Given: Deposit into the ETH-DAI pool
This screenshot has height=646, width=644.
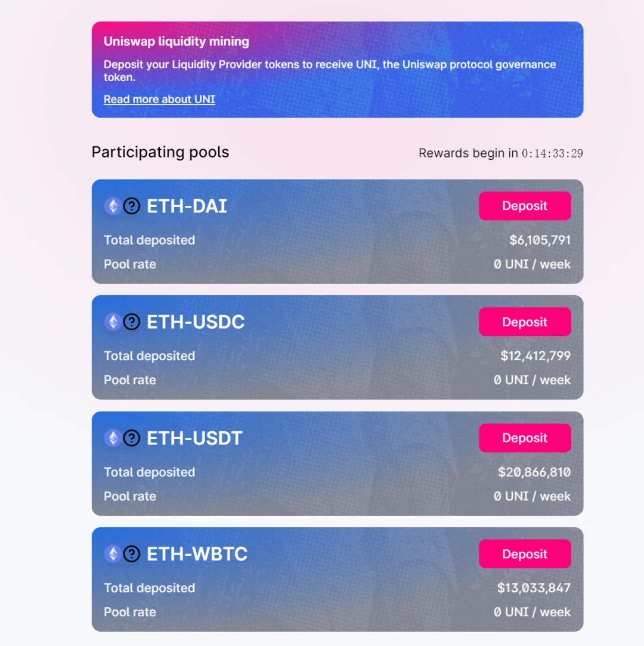Looking at the screenshot, I should pos(525,206).
